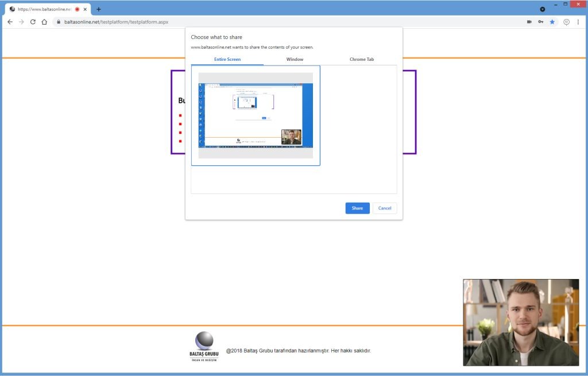Switch to the Window tab
The image size is (588, 376).
coord(295,59)
